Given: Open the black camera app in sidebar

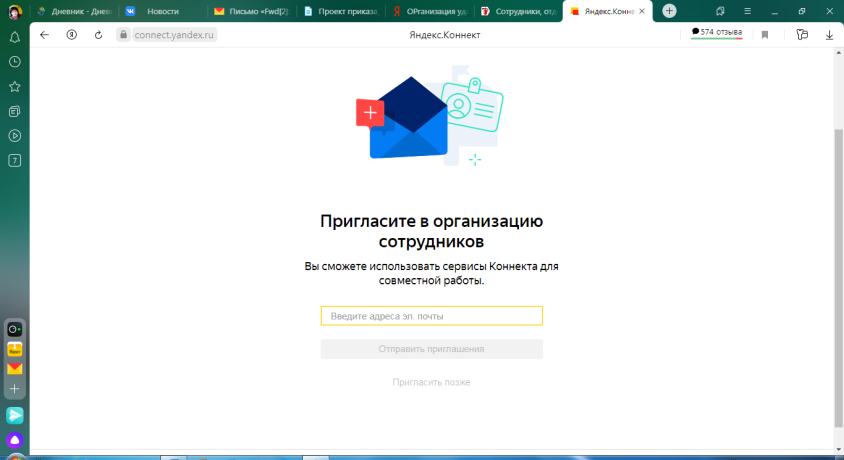Looking at the screenshot, I should (x=15, y=329).
